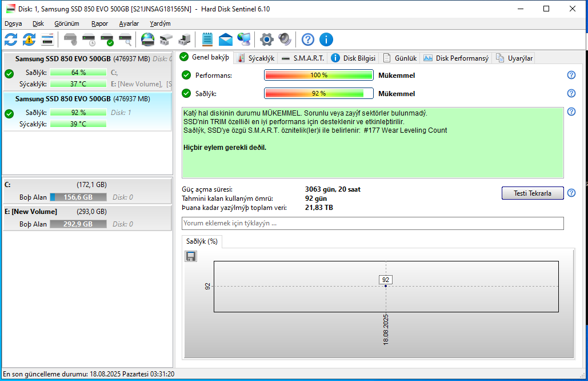
Task: Click the blue info circle toolbar icon
Action: [x=326, y=39]
